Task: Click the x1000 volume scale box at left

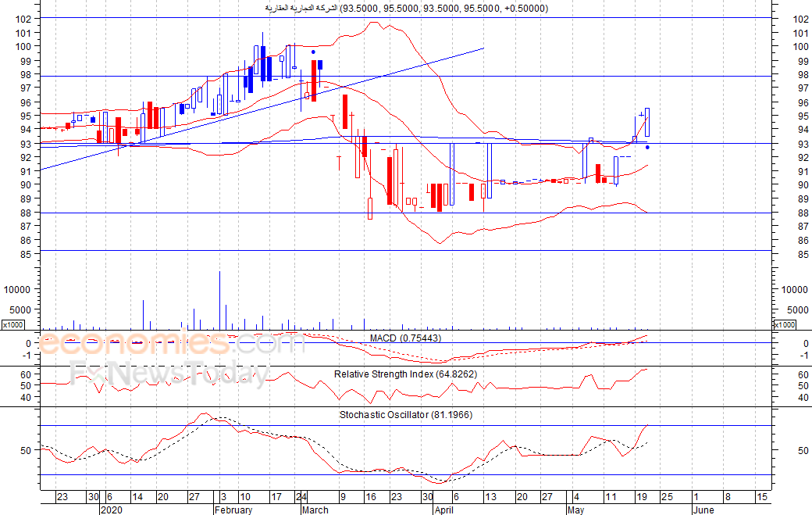Action: [x=12, y=325]
